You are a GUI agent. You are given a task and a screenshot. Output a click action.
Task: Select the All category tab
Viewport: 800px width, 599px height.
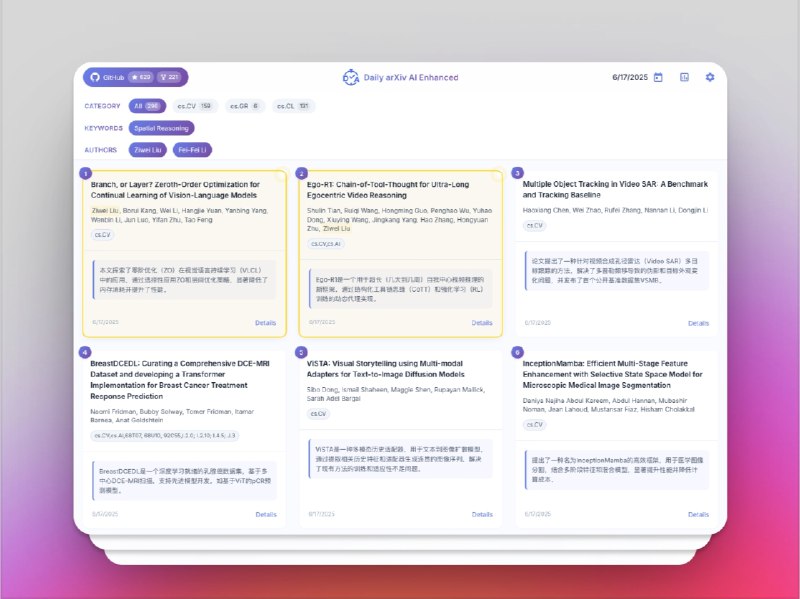pyautogui.click(x=147, y=106)
